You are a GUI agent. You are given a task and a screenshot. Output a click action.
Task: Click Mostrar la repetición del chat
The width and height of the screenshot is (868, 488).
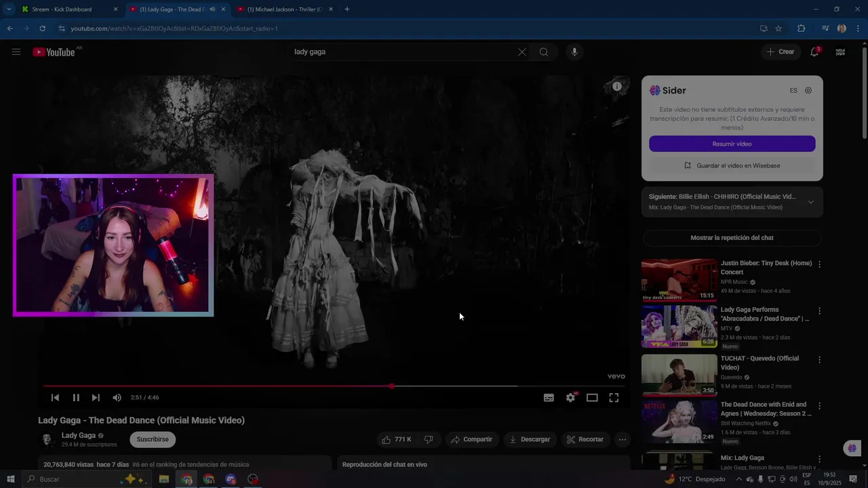732,238
